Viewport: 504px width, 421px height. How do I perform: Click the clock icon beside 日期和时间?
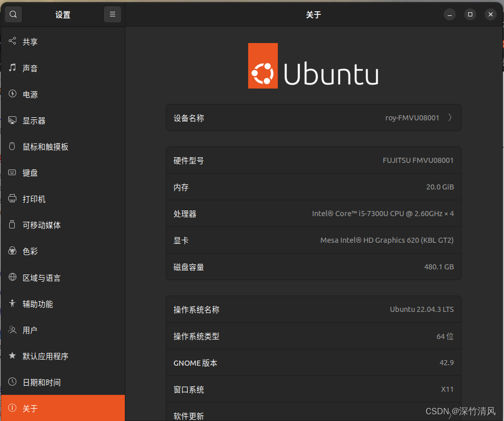(12, 382)
